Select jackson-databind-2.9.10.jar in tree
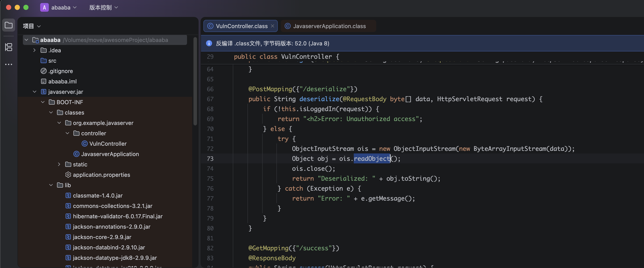644x268 pixels. point(109,247)
